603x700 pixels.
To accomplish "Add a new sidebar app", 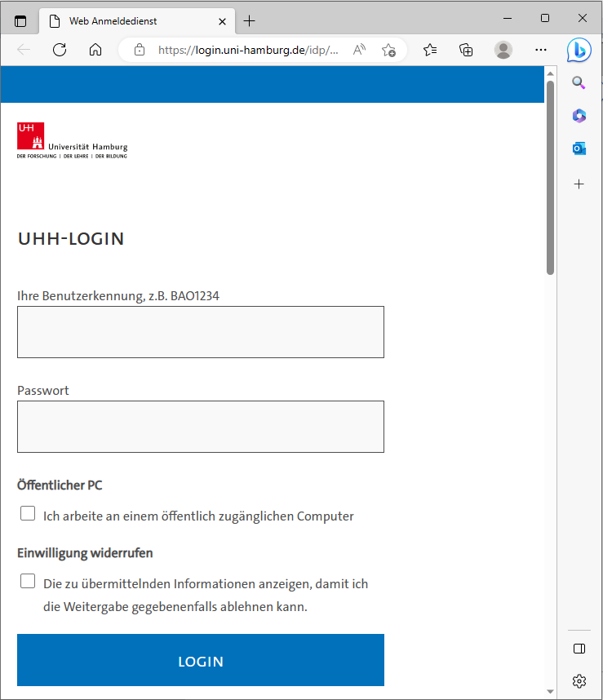I will point(579,184).
